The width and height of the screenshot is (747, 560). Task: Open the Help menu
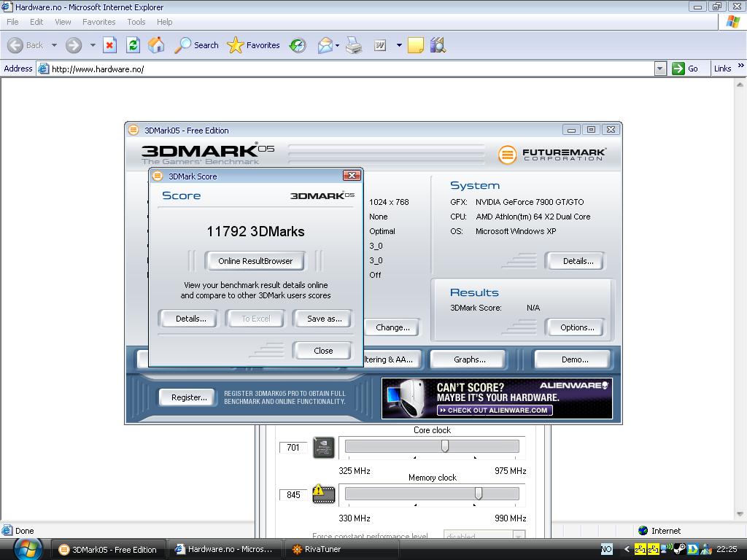(164, 22)
